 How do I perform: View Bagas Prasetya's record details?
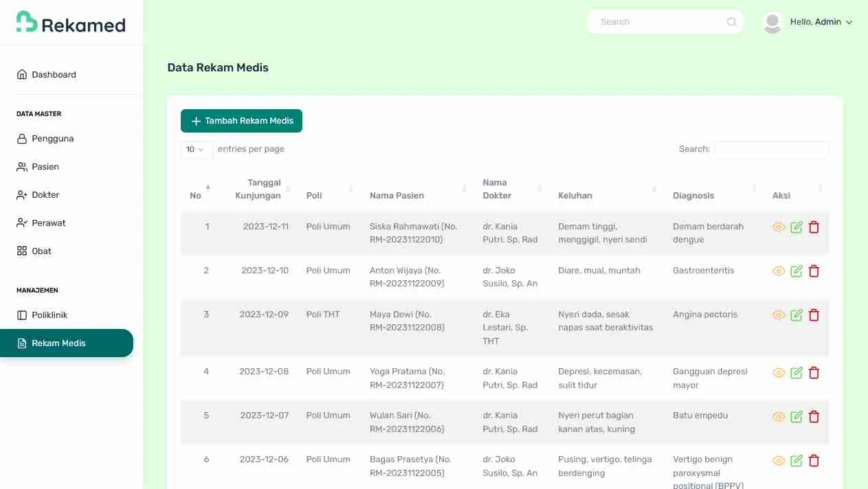pyautogui.click(x=779, y=461)
